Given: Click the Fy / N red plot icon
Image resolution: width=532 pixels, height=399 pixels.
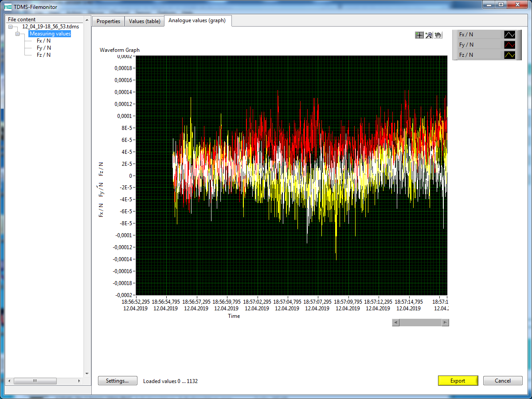Looking at the screenshot, I should (509, 45).
